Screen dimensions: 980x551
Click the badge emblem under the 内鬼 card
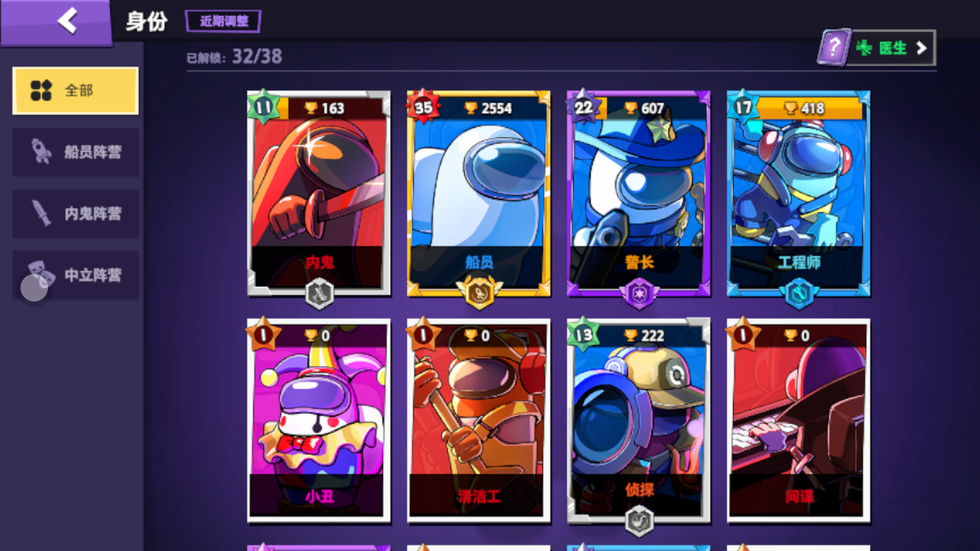(320, 294)
